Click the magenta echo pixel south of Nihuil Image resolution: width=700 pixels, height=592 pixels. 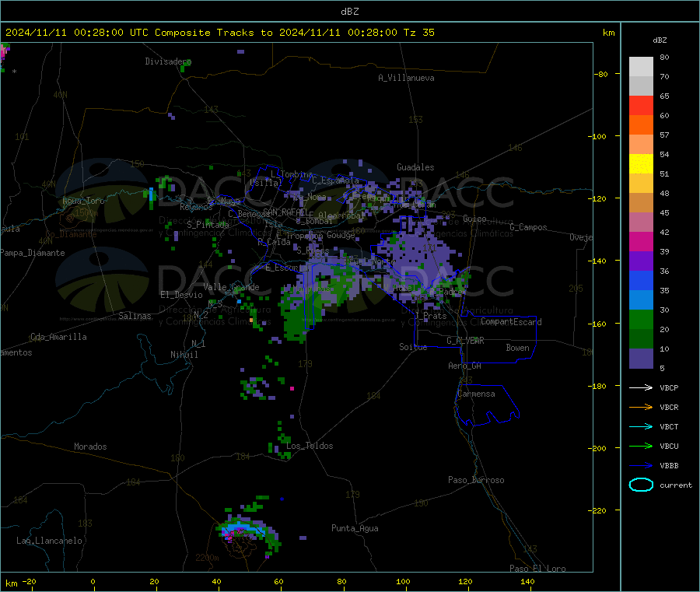(292, 389)
